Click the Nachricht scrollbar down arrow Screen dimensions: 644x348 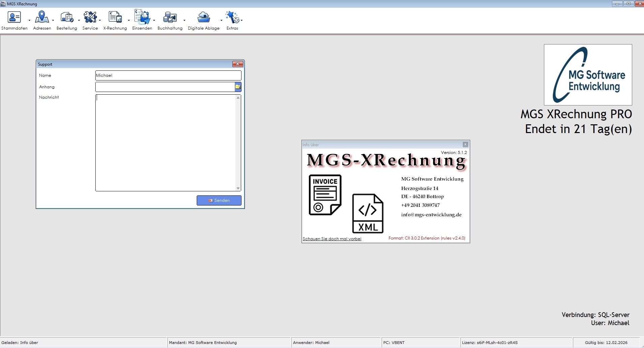coord(238,188)
